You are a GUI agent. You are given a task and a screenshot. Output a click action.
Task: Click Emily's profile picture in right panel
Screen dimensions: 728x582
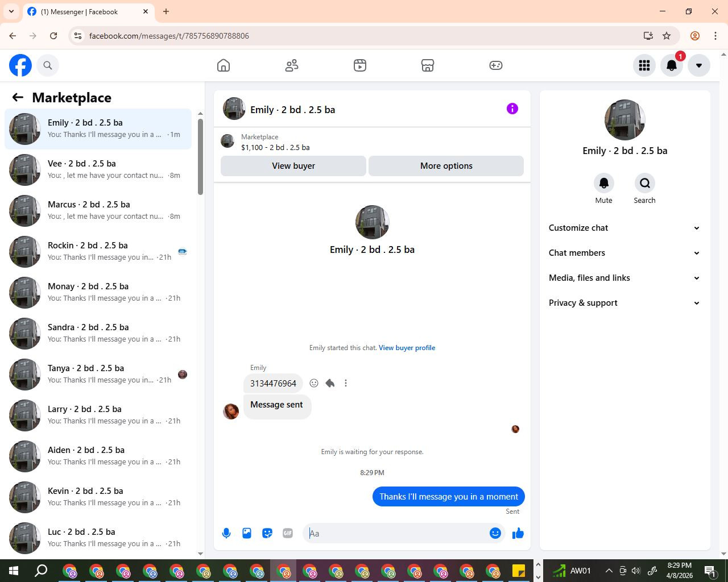coord(624,120)
